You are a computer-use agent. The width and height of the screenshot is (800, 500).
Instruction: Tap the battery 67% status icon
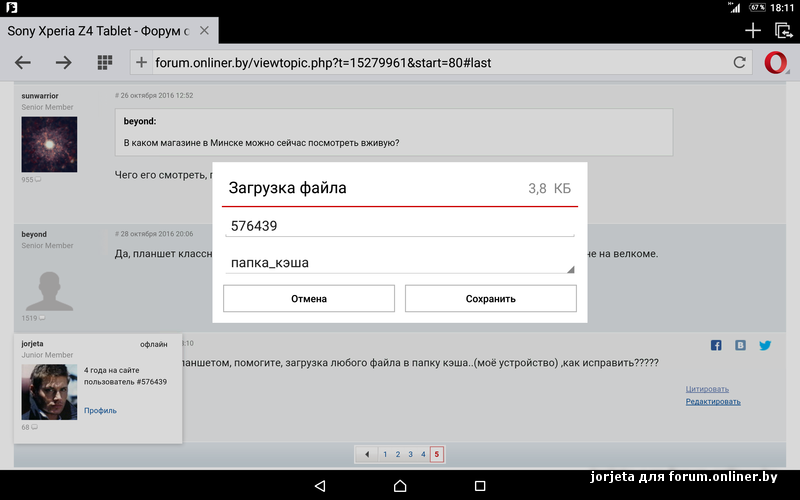click(757, 7)
